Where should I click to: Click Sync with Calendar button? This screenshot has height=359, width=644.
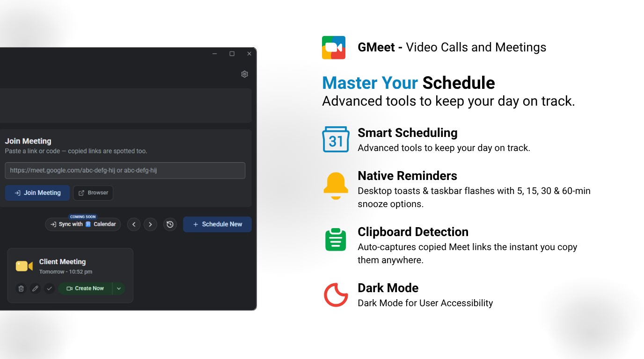point(83,224)
